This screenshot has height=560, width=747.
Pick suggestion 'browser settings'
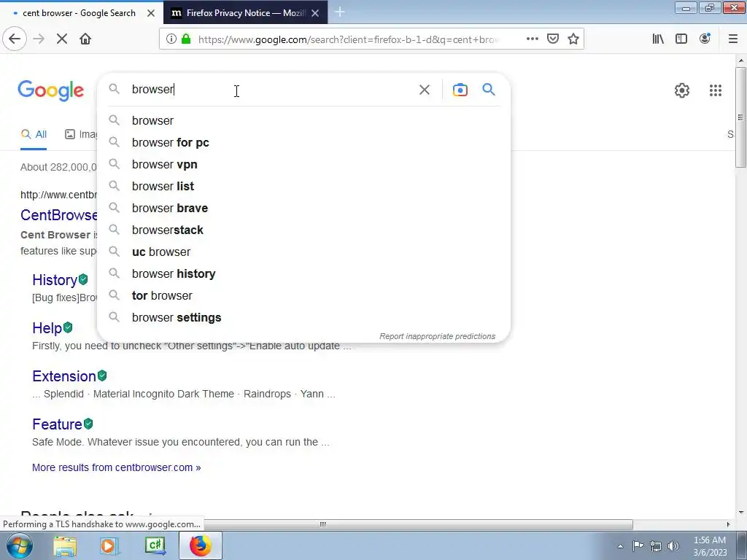303,318
